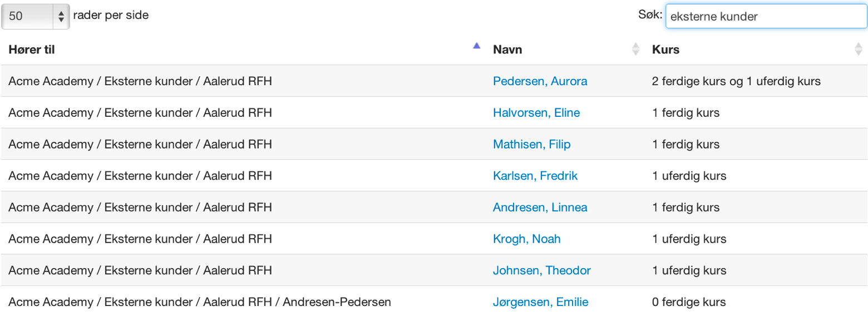This screenshot has width=868, height=316.
Task: Open Pedersen, Aurora profile link
Action: [540, 81]
